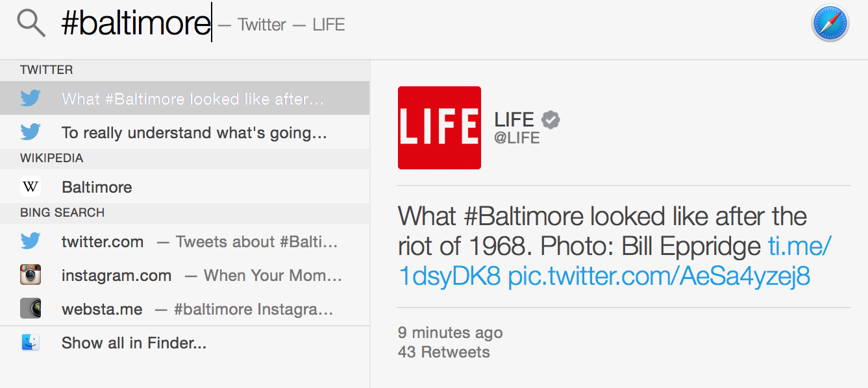Image resolution: width=868 pixels, height=388 pixels.
Task: Open instagram.com Bing search result
Action: coord(117,275)
